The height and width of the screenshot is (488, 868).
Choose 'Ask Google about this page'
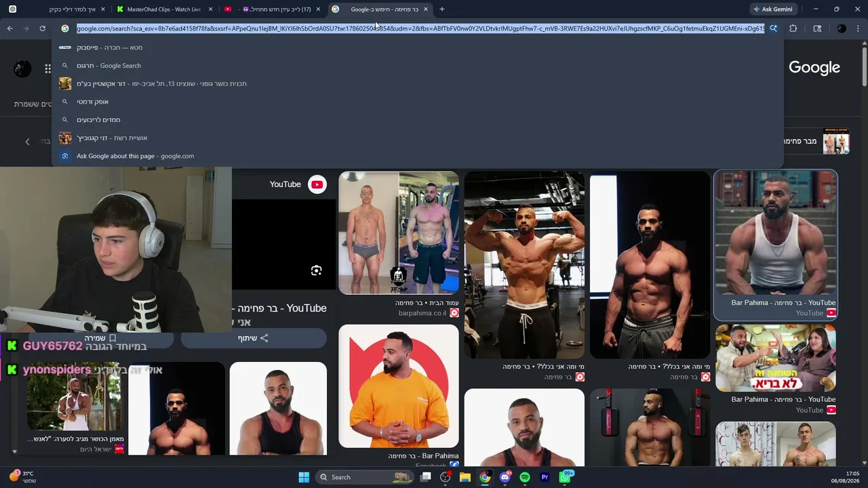tap(418, 156)
